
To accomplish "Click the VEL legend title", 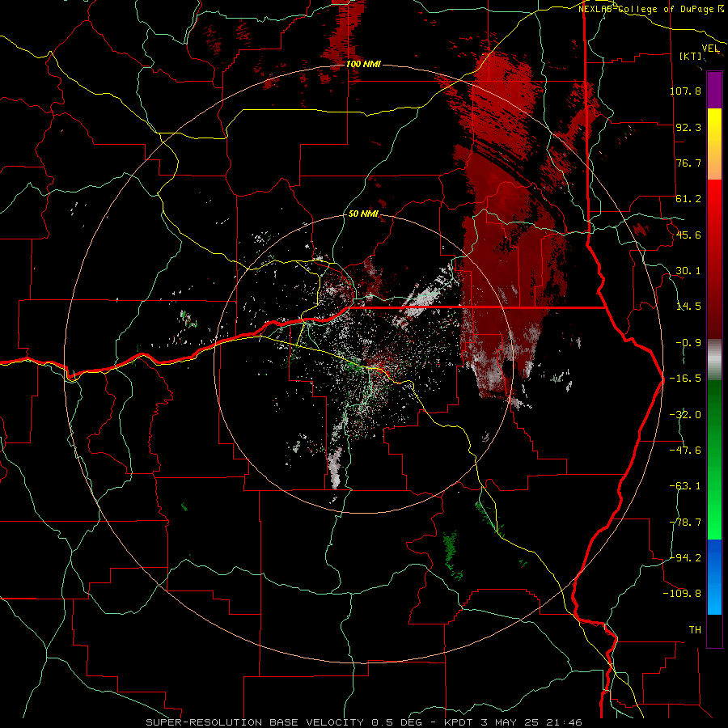I will tap(710, 49).
